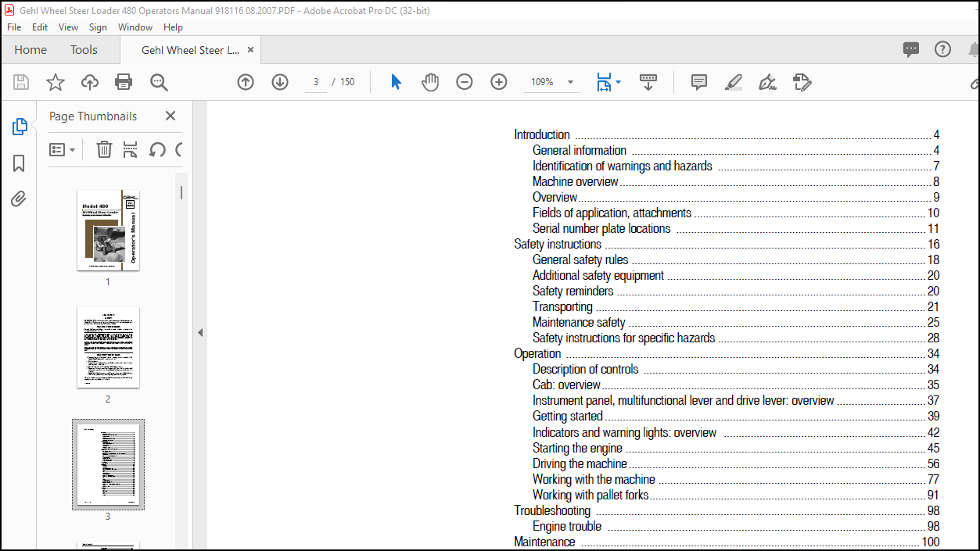Choose the arrow Selection tool
Screen dimensions: 980x551
(396, 82)
